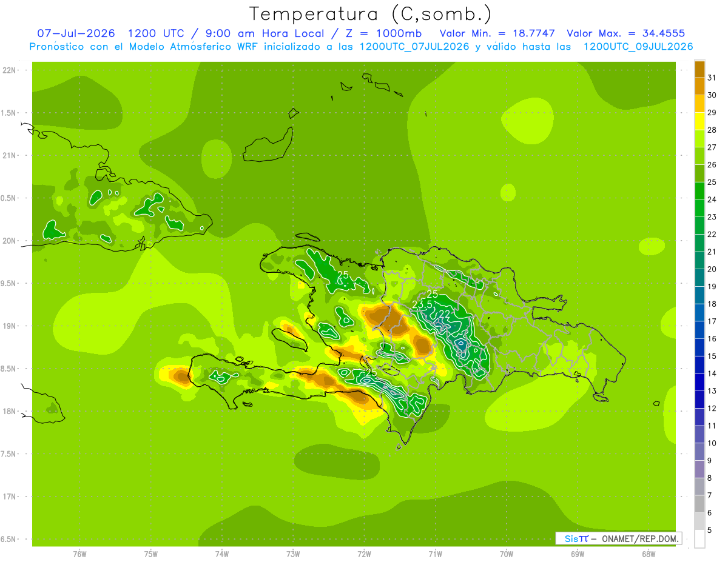Click the '1200UTC_07JUL2026' initialization time text

pos(414,47)
